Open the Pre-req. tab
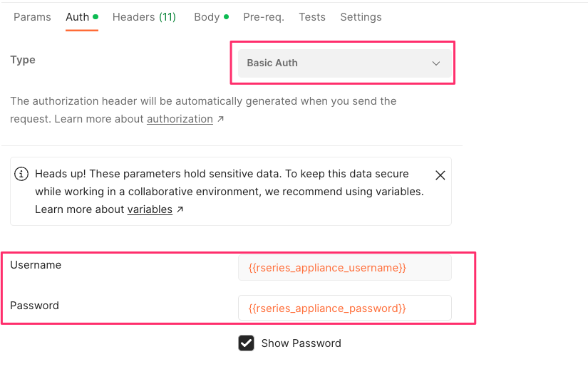588x379 pixels. click(x=264, y=17)
